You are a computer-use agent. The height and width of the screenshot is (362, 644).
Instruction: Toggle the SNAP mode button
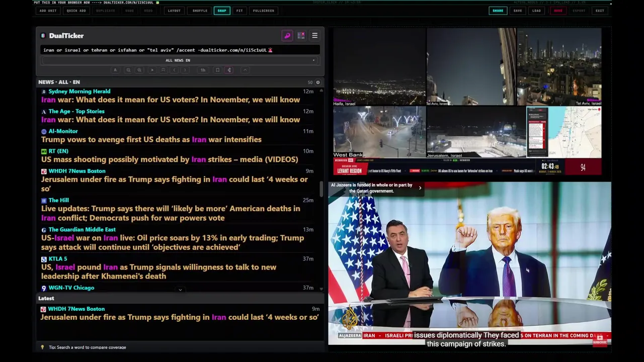tap(222, 11)
